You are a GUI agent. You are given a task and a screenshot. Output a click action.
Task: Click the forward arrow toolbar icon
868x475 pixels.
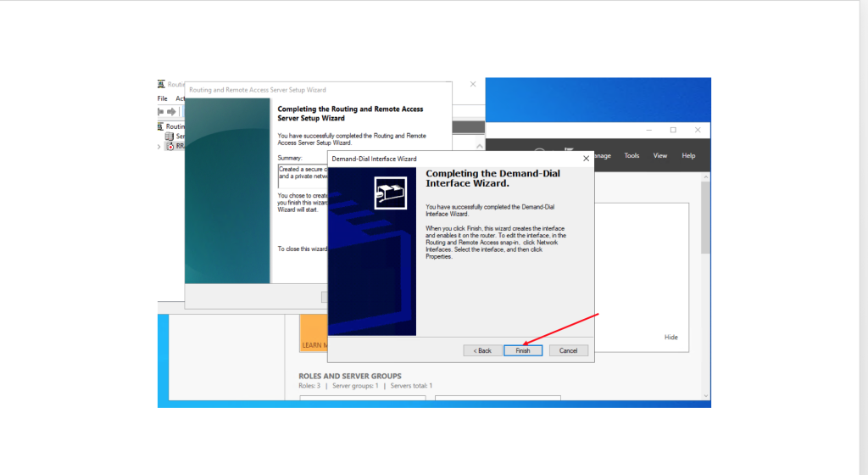point(172,112)
